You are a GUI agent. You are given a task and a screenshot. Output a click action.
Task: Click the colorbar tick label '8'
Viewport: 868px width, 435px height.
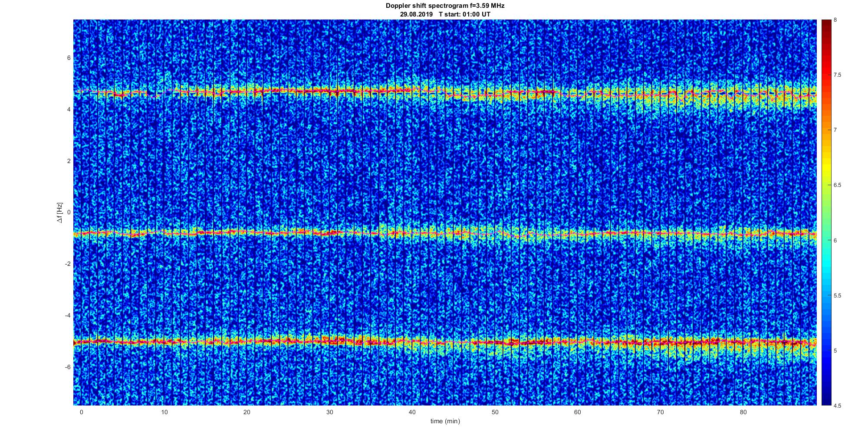pos(835,20)
